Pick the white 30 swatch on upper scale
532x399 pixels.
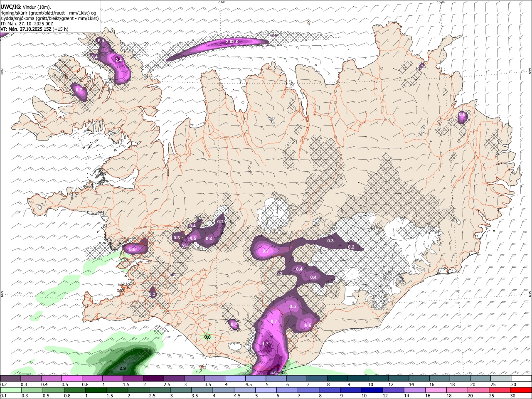520,379
